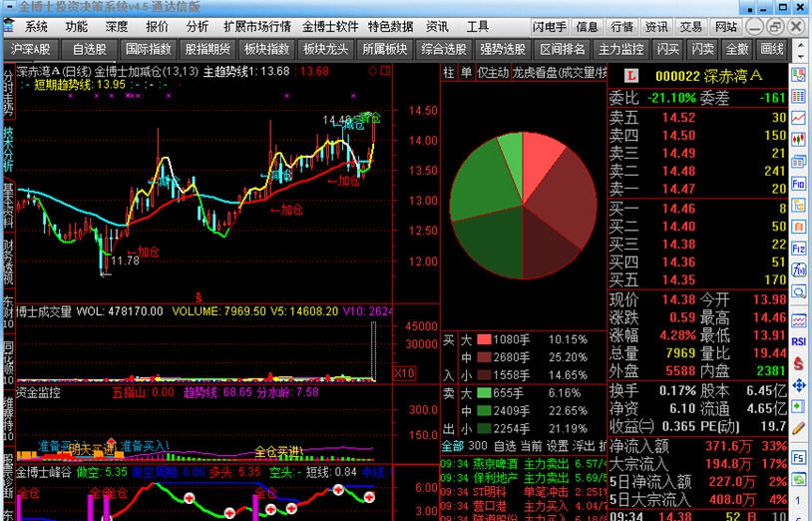Open the multi-window layout icon
The image size is (812, 521).
coord(798,162)
